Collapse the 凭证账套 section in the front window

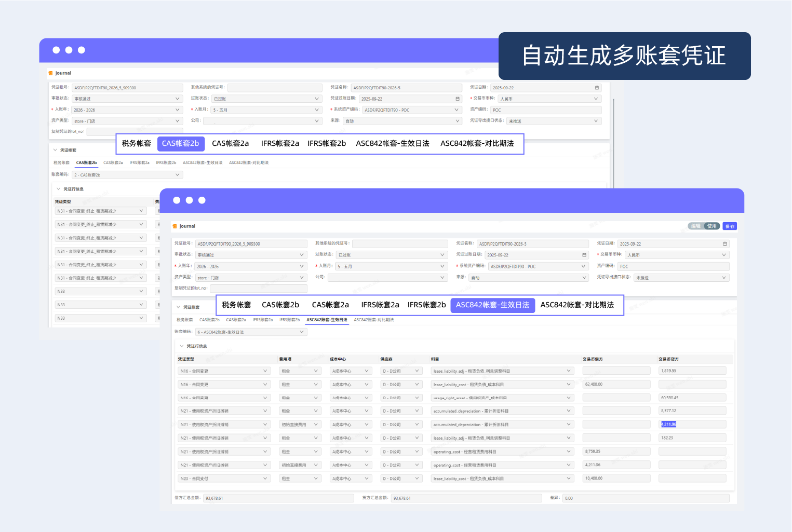178,307
